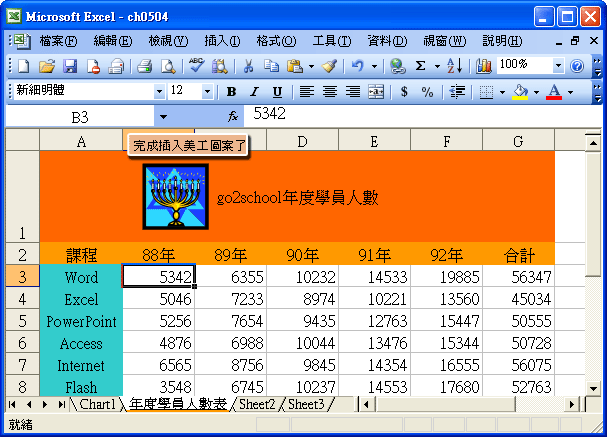Toggle Bold formatting
Image resolution: width=607 pixels, height=437 pixels.
(232, 91)
